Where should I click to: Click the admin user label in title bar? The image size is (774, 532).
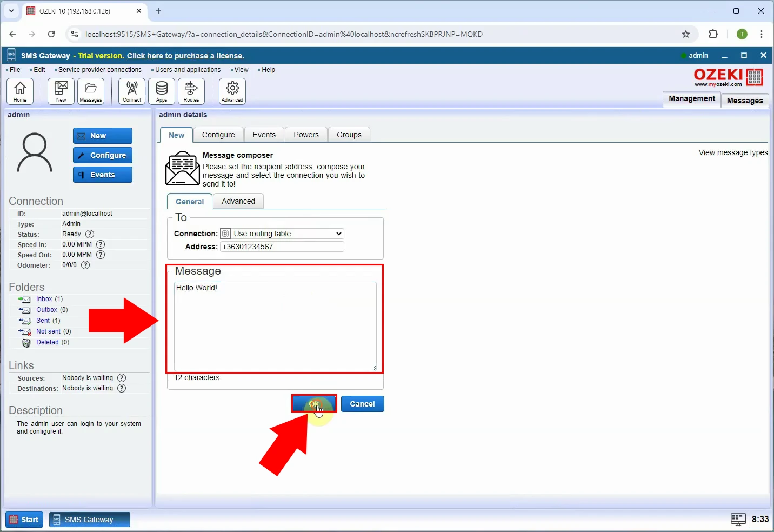point(698,55)
